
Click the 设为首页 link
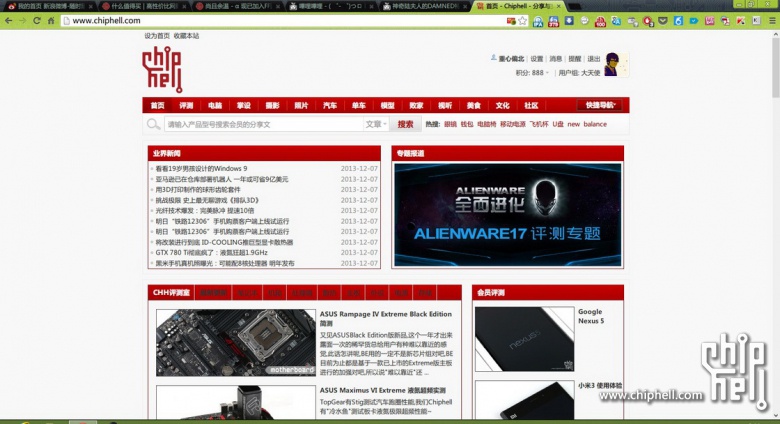157,36
